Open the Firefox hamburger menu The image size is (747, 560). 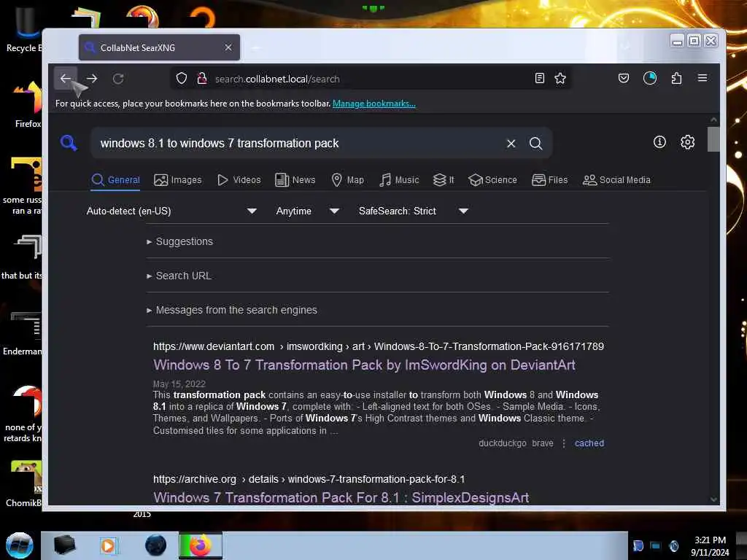point(703,78)
